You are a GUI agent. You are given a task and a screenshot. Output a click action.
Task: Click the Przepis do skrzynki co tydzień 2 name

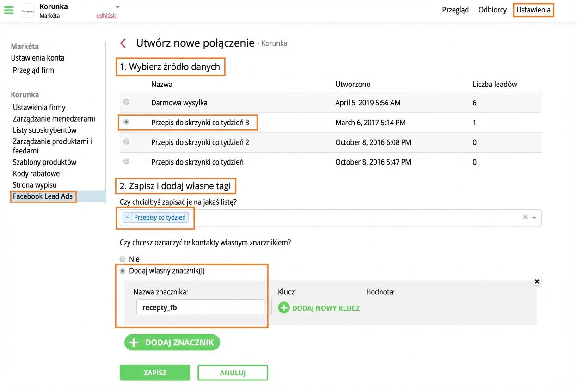coord(200,142)
